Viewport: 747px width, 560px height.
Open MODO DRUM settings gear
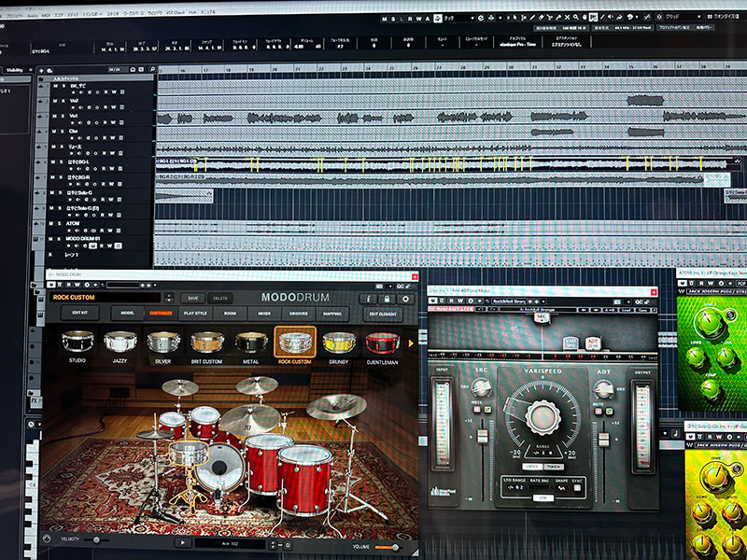[406, 299]
